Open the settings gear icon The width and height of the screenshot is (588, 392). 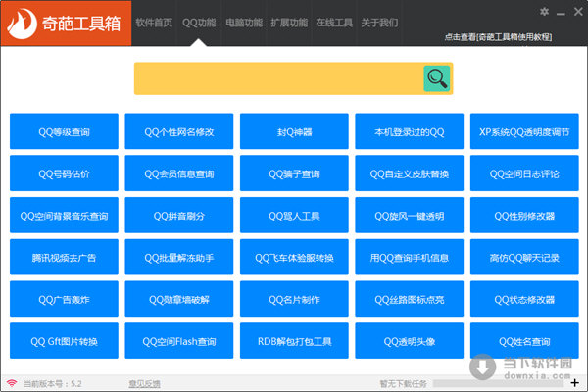pyautogui.click(x=545, y=12)
